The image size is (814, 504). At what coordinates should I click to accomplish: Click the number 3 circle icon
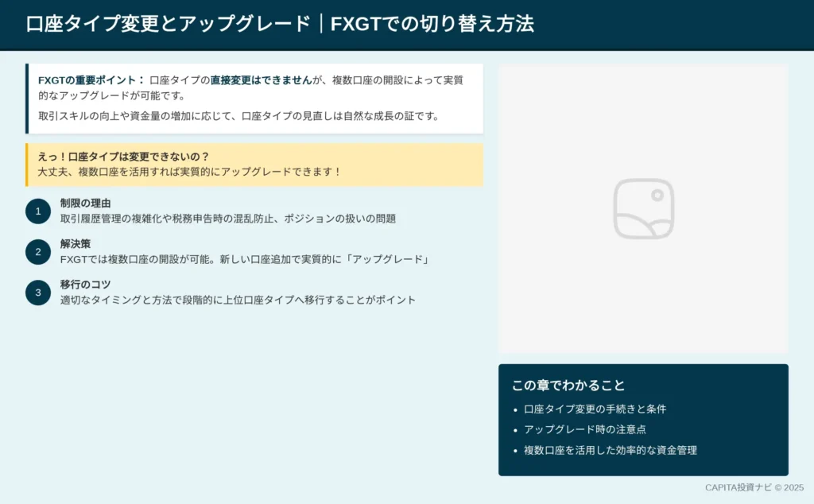click(x=37, y=293)
